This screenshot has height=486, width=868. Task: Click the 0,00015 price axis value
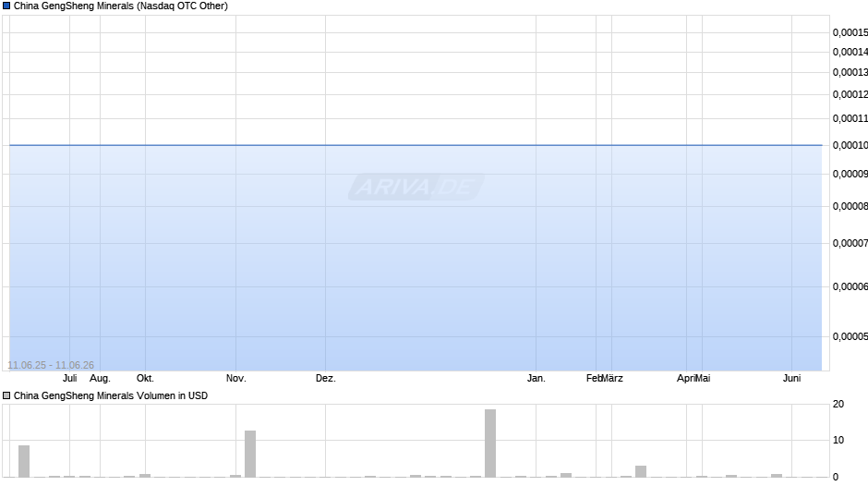(850, 32)
